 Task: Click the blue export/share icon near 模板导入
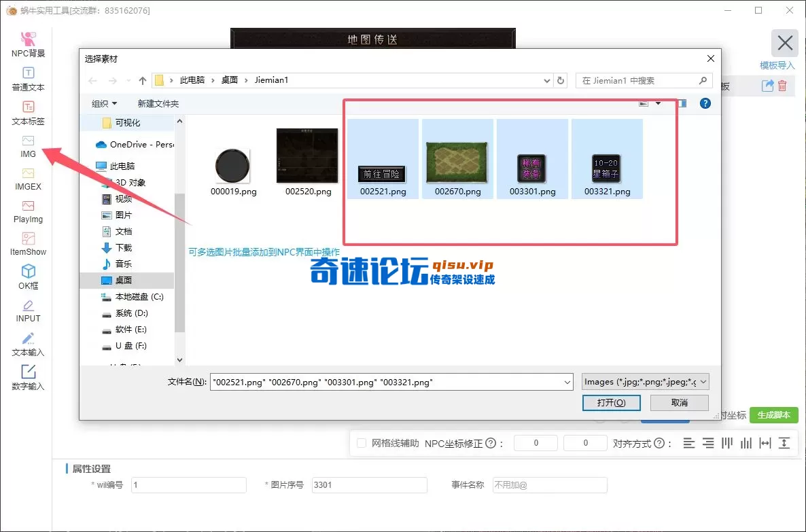767,86
